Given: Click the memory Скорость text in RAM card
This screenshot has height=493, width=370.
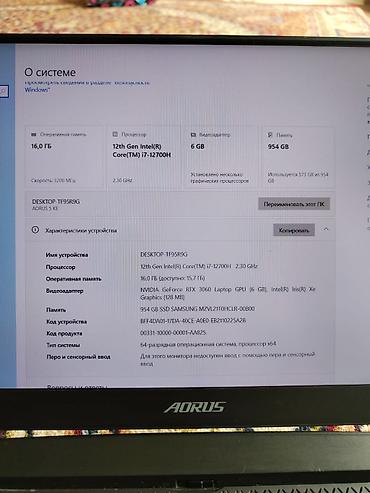Looking at the screenshot, I should click(x=53, y=180).
